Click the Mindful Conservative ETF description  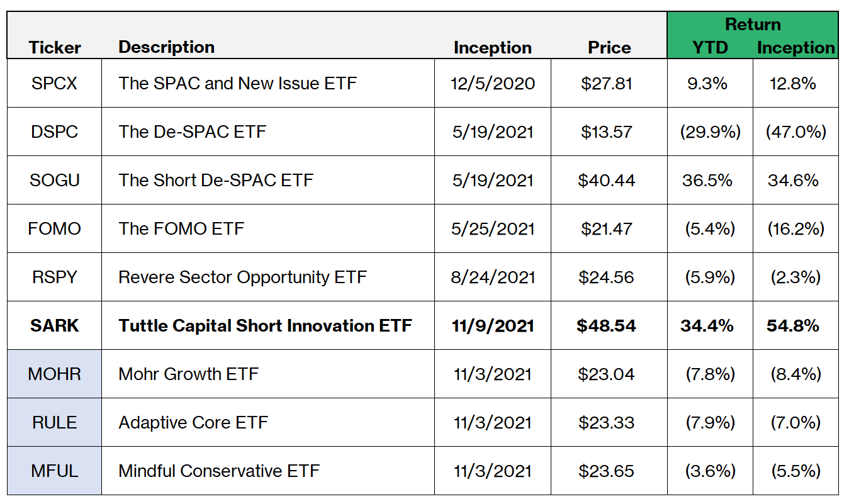pyautogui.click(x=219, y=471)
